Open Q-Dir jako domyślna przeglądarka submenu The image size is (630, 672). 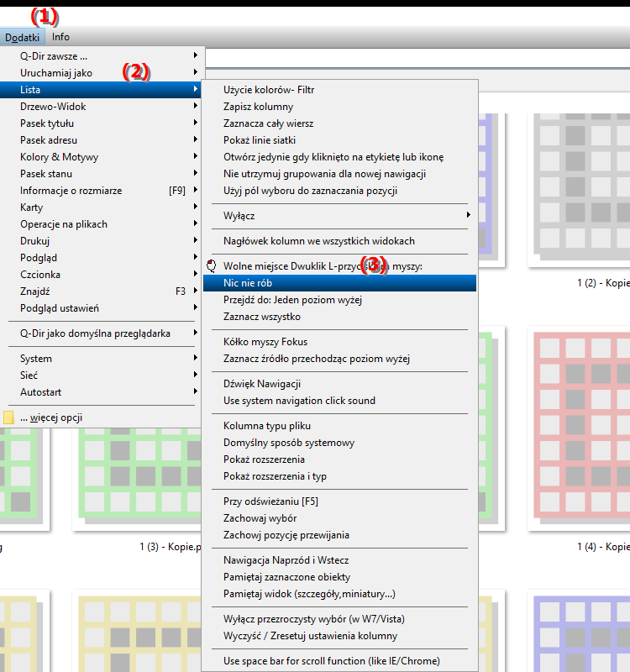(101, 333)
